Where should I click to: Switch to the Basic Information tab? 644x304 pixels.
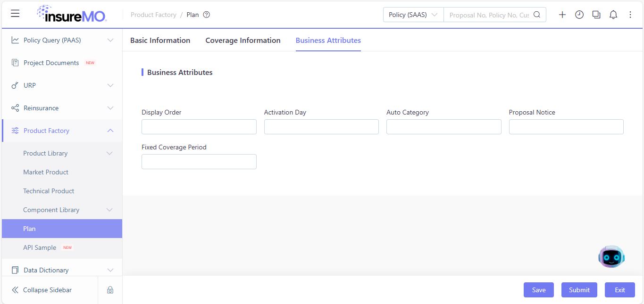point(160,41)
